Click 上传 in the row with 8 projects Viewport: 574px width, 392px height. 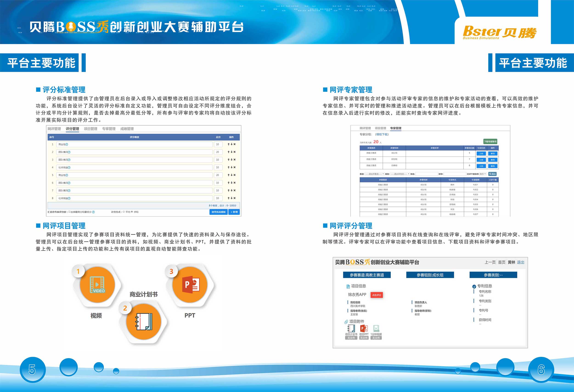(x=481, y=166)
